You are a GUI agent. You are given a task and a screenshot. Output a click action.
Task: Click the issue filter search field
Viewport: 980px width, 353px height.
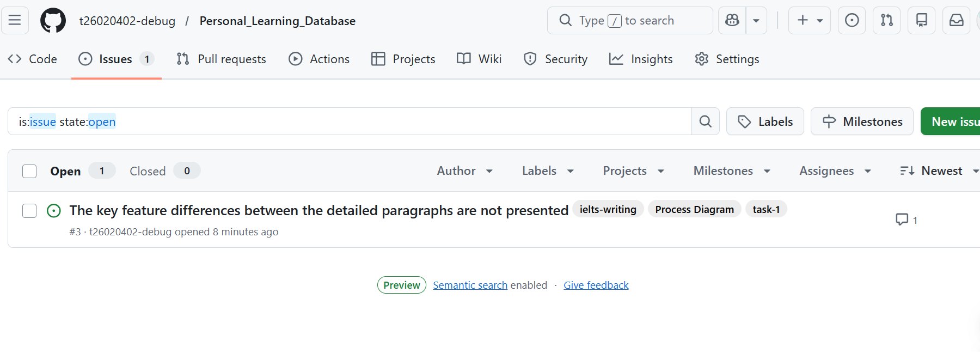click(348, 121)
